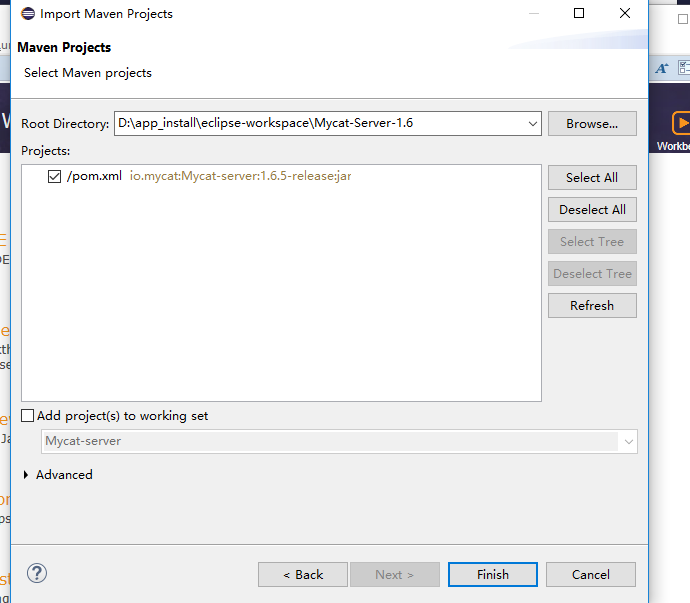
Task: Open the Root Directory dropdown arrow
Action: pyautogui.click(x=532, y=124)
